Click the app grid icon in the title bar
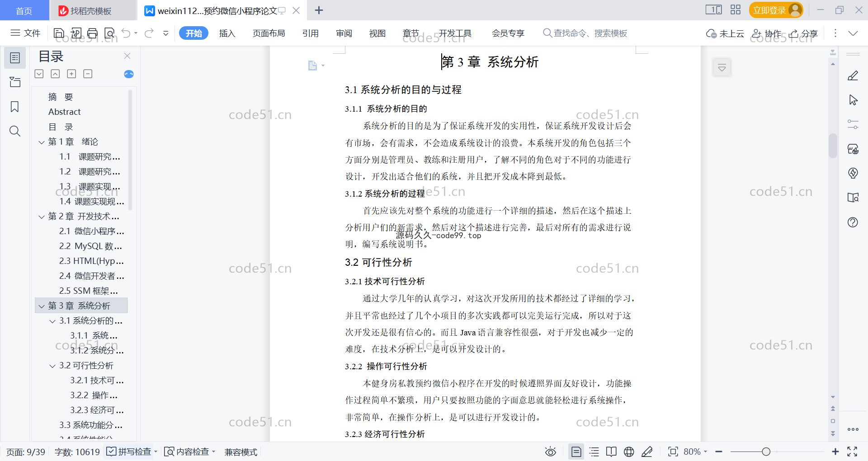Viewport: 868px width, 461px height. [x=736, y=10]
